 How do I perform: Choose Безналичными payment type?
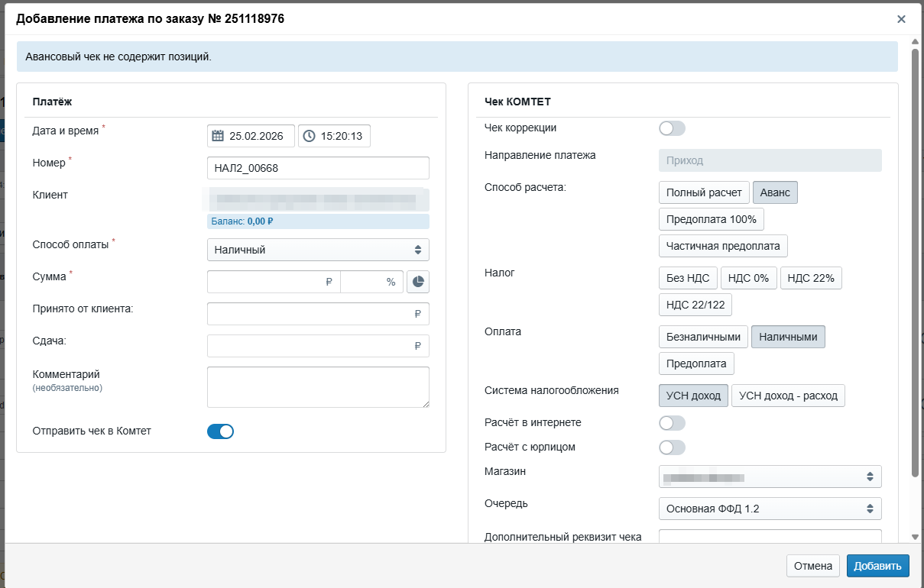[703, 337]
